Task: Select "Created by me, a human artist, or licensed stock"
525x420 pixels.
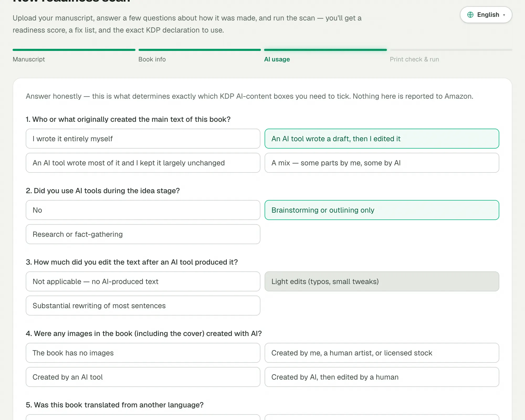Action: point(382,353)
